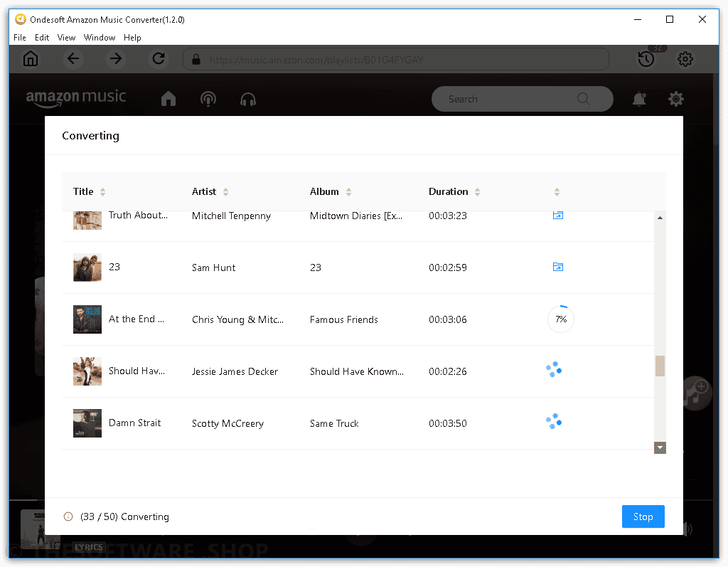Screen dimensions: 728x567
Task: Click the info icon beside Converting status
Action: tap(68, 516)
